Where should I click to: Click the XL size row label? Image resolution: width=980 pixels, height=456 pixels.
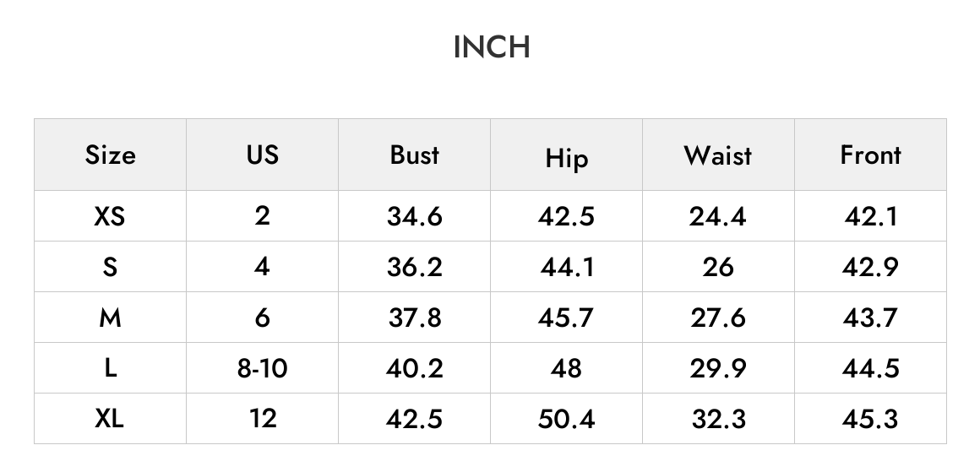click(109, 418)
